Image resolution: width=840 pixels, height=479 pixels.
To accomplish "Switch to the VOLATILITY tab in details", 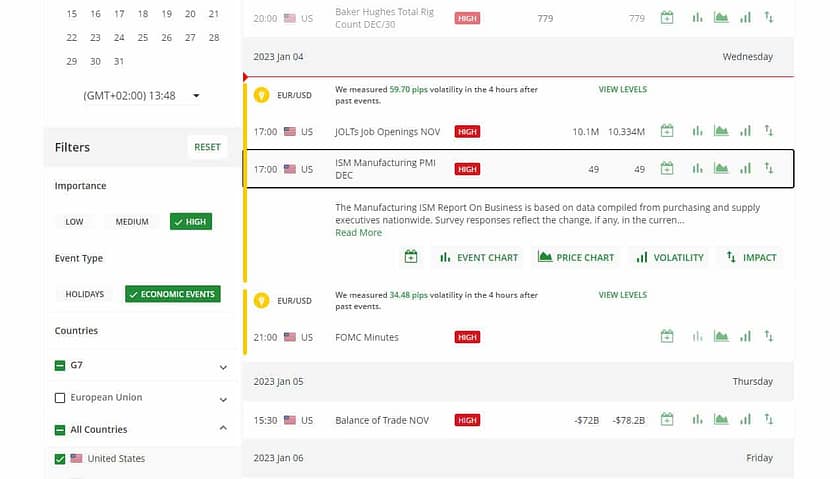I will tap(669, 257).
